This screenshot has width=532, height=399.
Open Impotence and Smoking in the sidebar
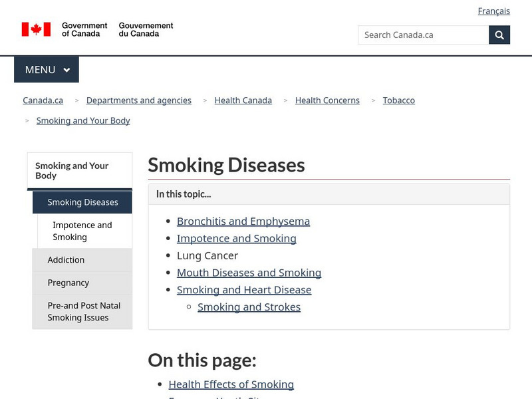coord(82,231)
